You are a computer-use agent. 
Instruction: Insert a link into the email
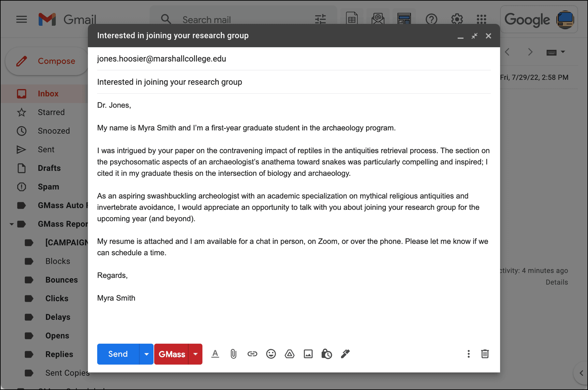coord(252,354)
